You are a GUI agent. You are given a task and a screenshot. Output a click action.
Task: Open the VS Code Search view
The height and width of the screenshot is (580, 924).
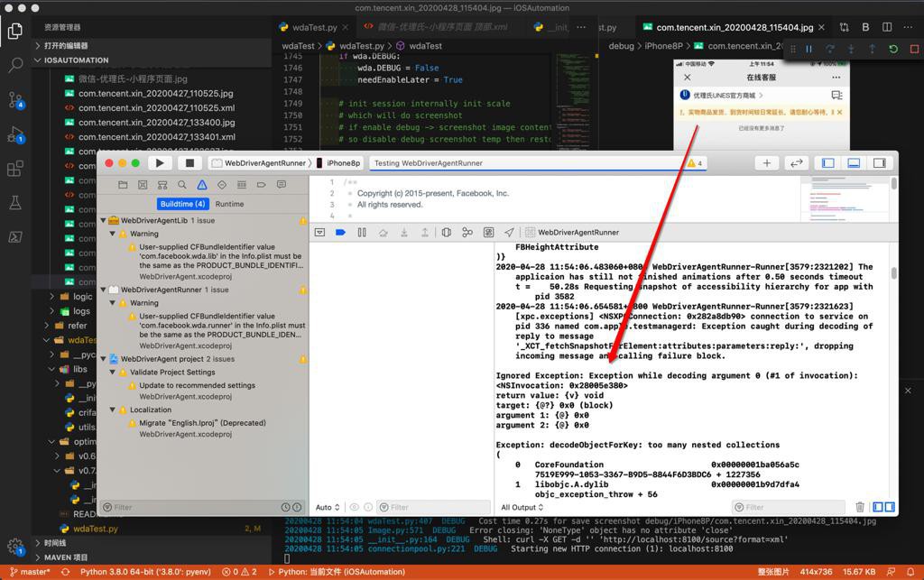[15, 65]
